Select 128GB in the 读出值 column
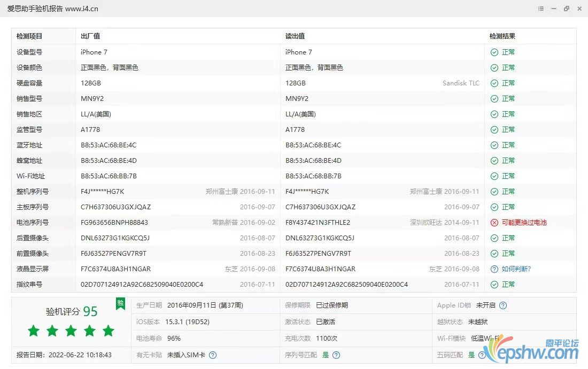The image size is (588, 369). coord(296,83)
